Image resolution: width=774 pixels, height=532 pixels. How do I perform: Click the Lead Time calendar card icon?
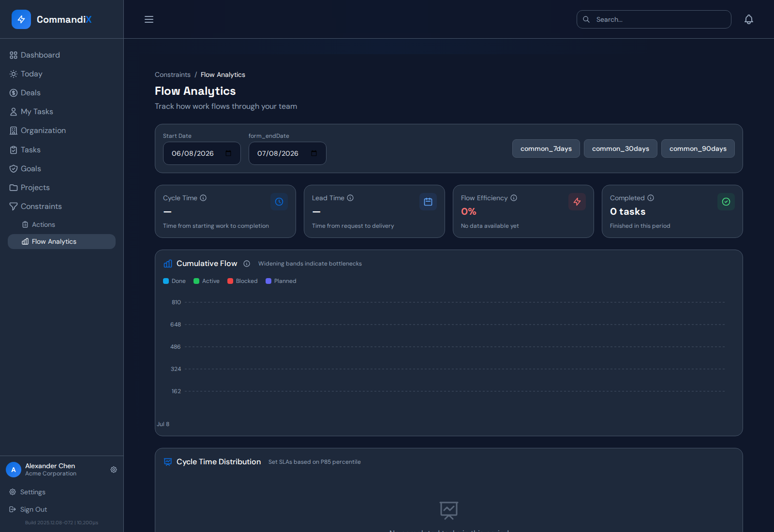click(x=428, y=202)
